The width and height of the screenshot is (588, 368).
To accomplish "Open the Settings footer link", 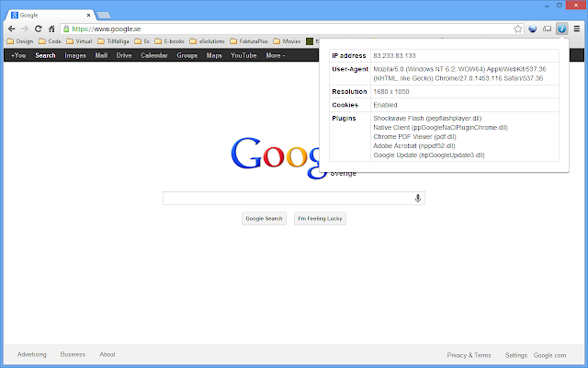I will point(516,355).
